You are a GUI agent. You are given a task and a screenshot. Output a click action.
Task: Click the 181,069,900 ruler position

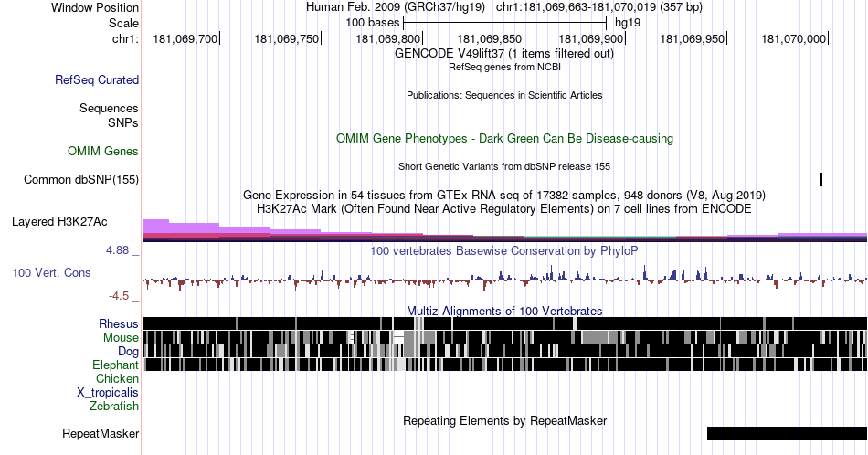pyautogui.click(x=590, y=38)
